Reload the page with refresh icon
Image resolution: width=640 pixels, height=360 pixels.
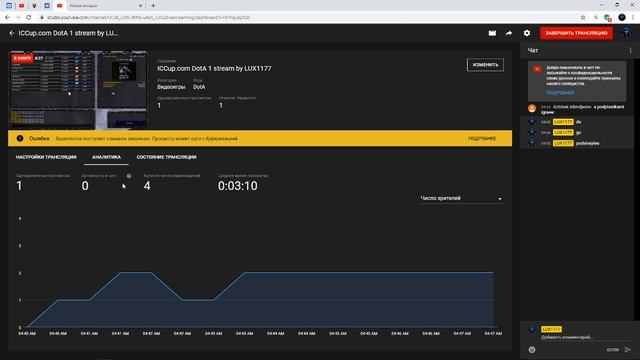[29, 18]
